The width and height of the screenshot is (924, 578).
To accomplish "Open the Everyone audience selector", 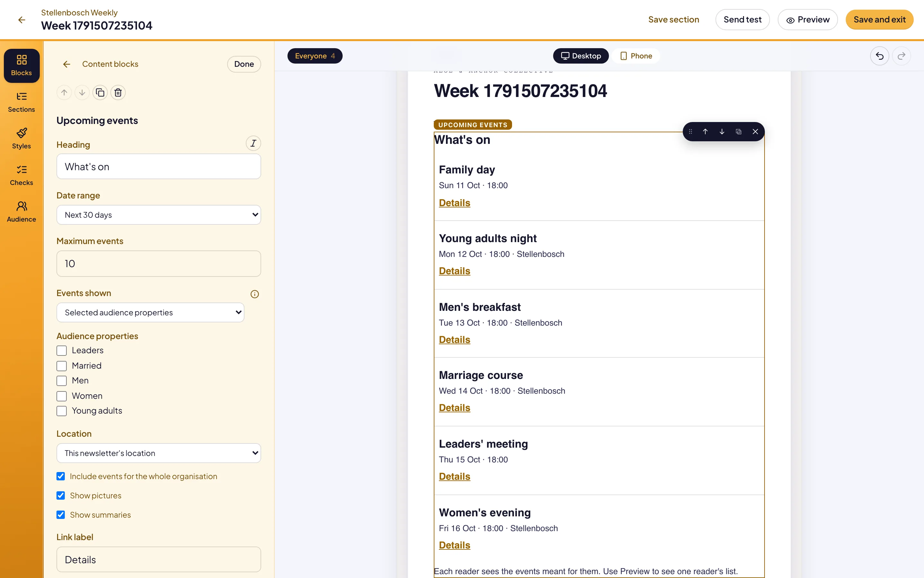I will [315, 56].
